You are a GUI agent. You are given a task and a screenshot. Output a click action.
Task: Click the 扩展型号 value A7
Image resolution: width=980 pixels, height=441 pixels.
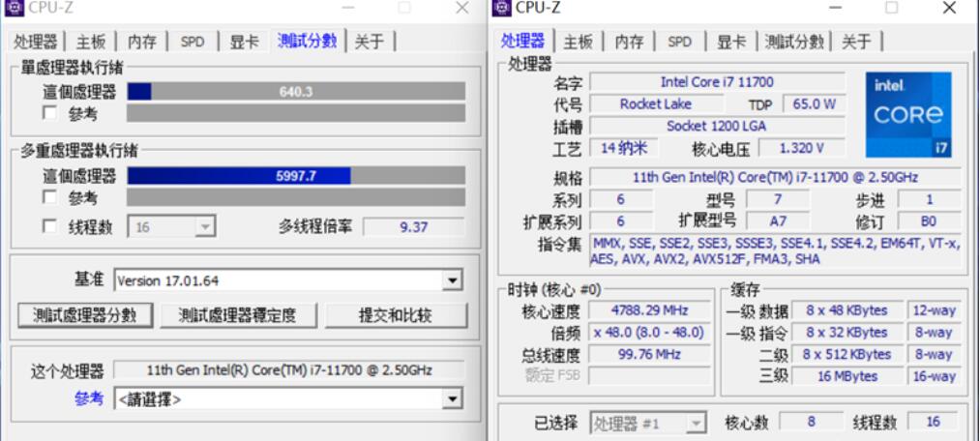point(778,221)
